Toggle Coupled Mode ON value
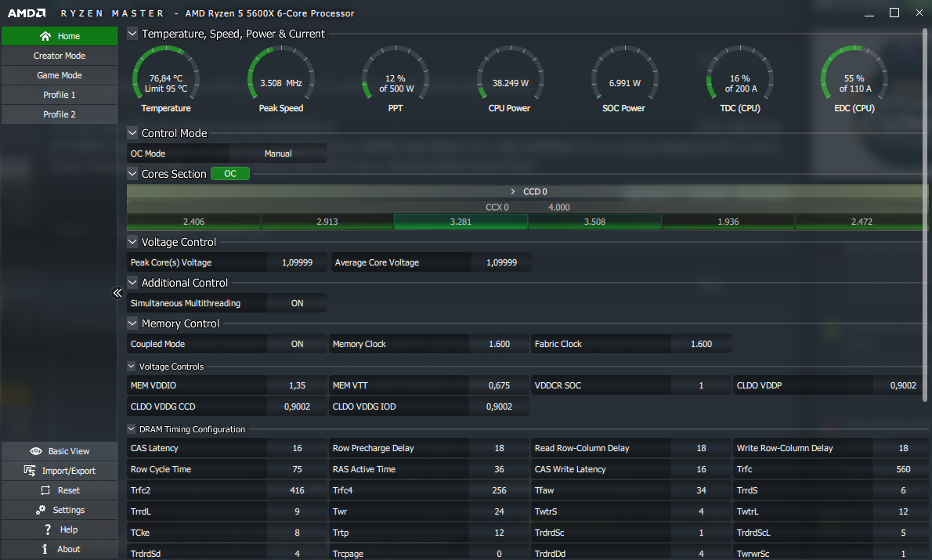This screenshot has height=560, width=932. click(x=297, y=344)
